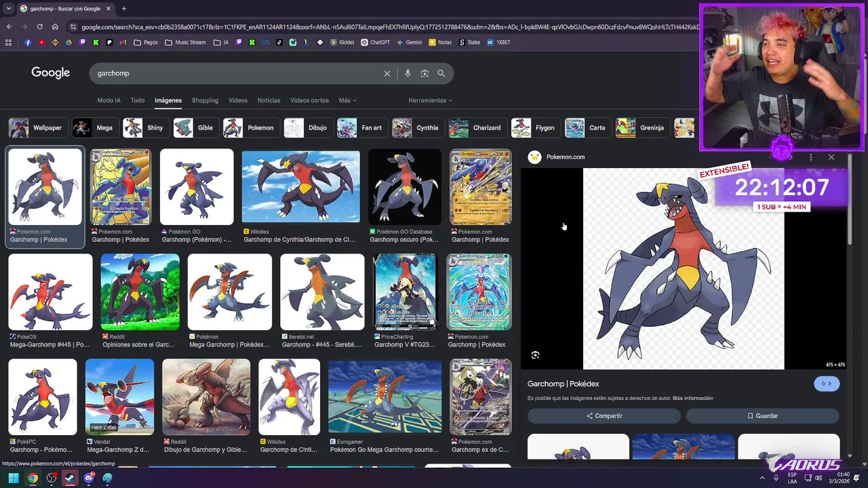Reload the page in Chrome

39,27
